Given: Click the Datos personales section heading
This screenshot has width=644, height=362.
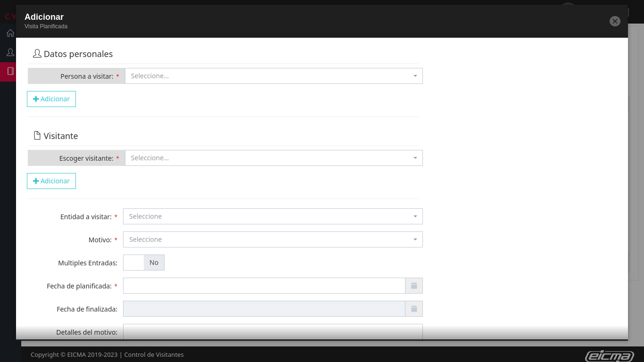Looking at the screenshot, I should 78,54.
